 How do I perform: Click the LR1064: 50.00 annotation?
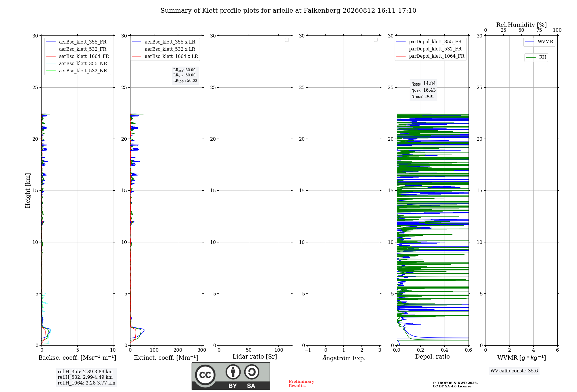(185, 81)
